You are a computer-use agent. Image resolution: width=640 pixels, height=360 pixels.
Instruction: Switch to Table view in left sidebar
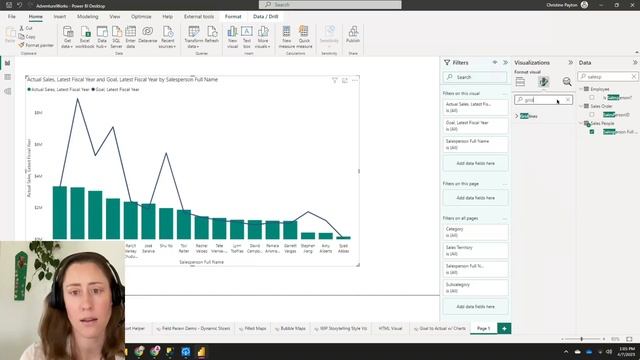click(7, 77)
